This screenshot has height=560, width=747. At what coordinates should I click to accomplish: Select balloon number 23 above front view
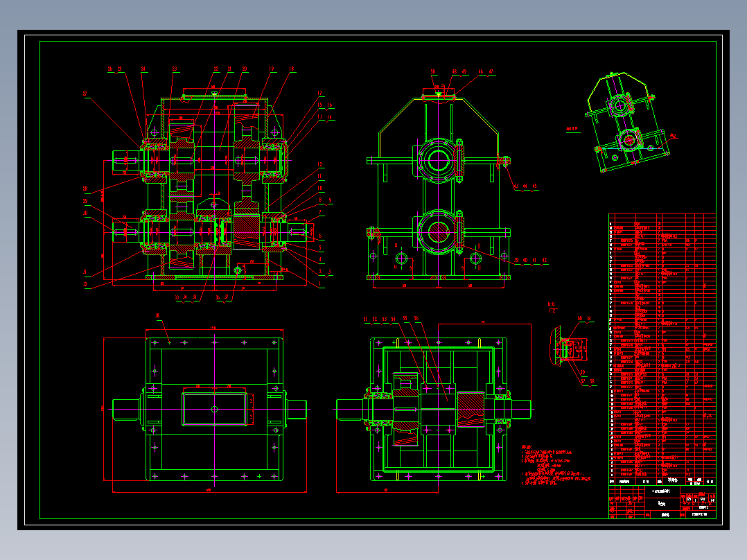(x=175, y=69)
